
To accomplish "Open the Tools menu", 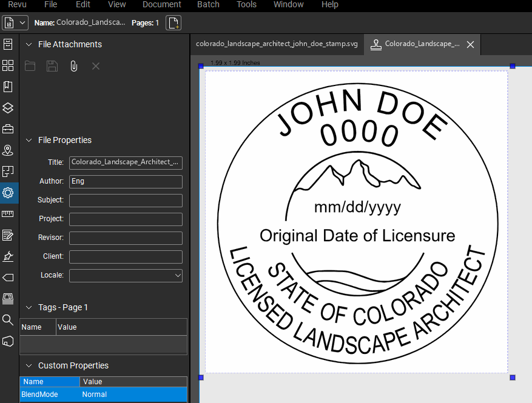I will pos(246,4).
